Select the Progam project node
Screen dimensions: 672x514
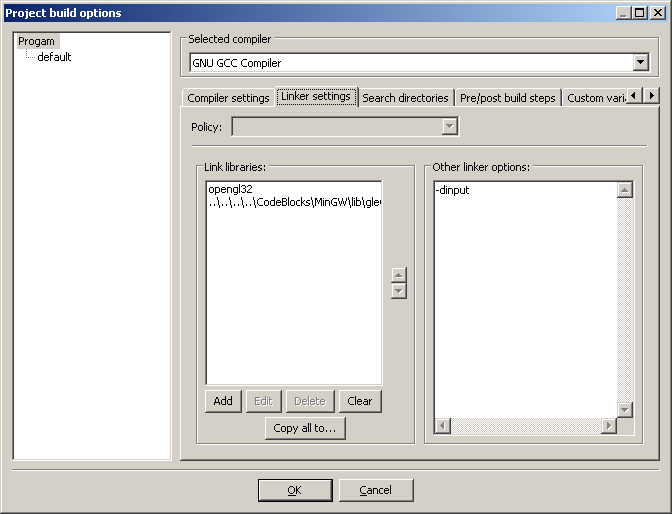[x=36, y=41]
